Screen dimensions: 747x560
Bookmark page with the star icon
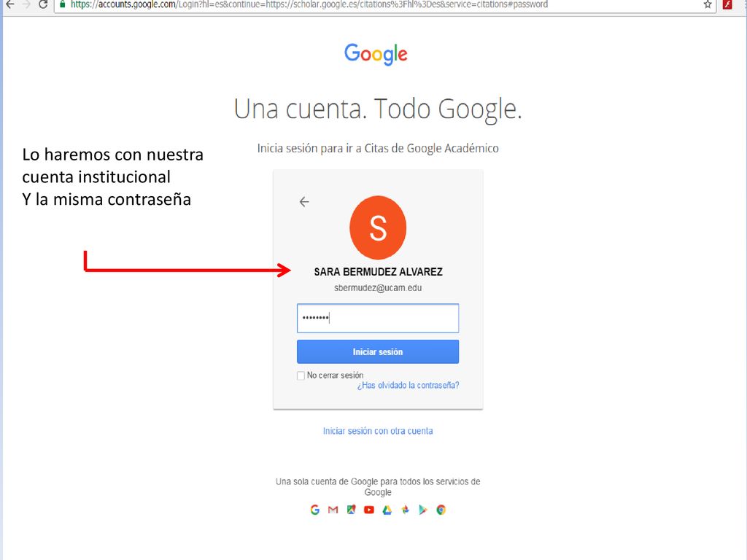pyautogui.click(x=708, y=5)
